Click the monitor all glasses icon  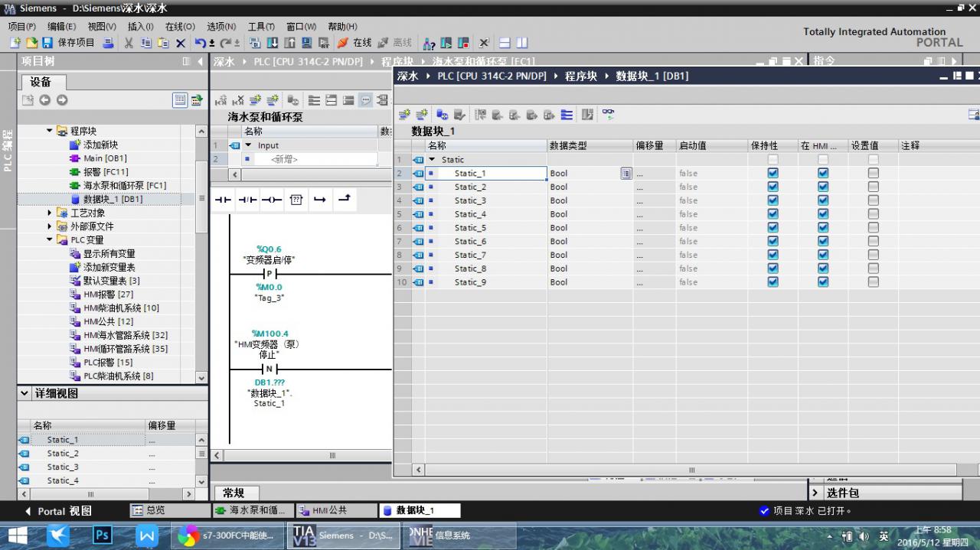click(608, 115)
